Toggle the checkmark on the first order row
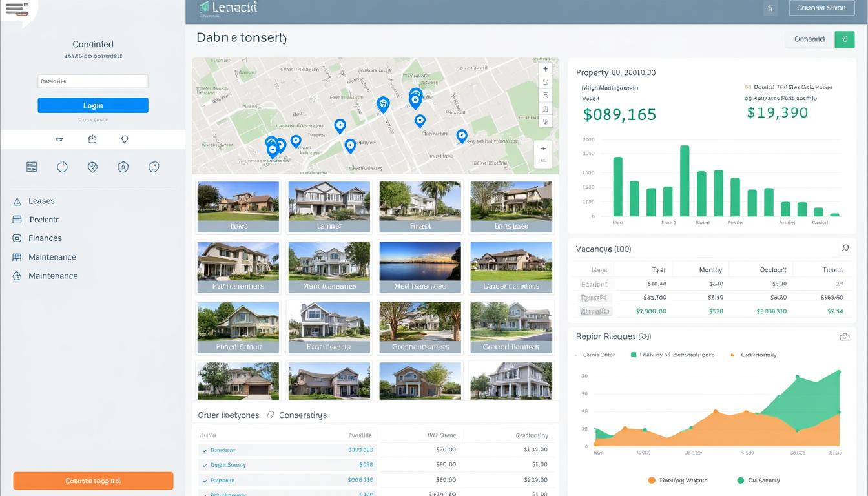This screenshot has height=496, width=868. click(205, 449)
